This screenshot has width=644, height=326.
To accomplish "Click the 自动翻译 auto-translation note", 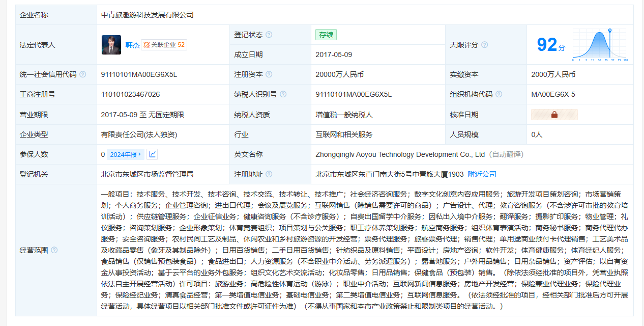I will pos(506,154).
